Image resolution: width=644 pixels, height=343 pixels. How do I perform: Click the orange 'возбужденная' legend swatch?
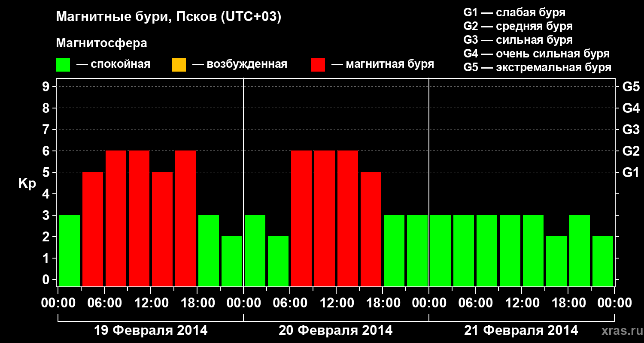(x=179, y=65)
